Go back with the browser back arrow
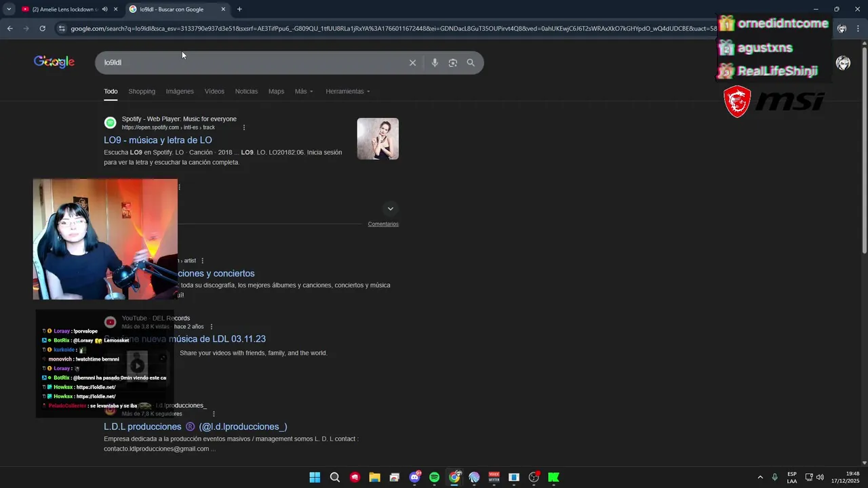Image resolution: width=868 pixels, height=488 pixels. tap(9, 28)
